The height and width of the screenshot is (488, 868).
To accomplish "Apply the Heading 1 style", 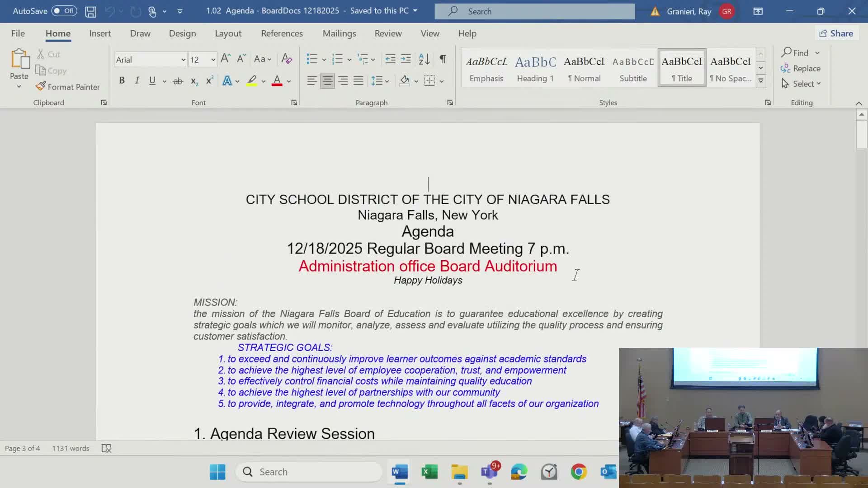I will point(535,68).
